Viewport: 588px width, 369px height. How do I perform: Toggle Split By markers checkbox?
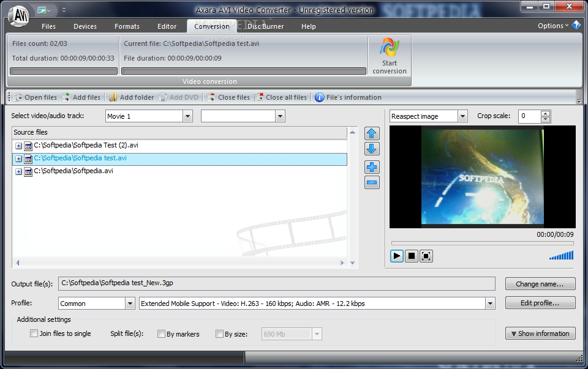[161, 334]
